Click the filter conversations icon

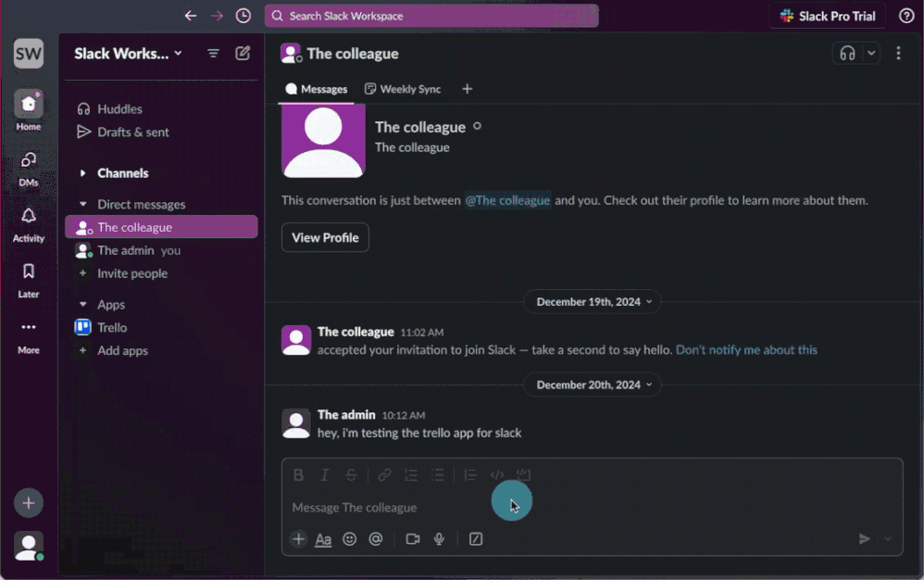[x=213, y=54]
